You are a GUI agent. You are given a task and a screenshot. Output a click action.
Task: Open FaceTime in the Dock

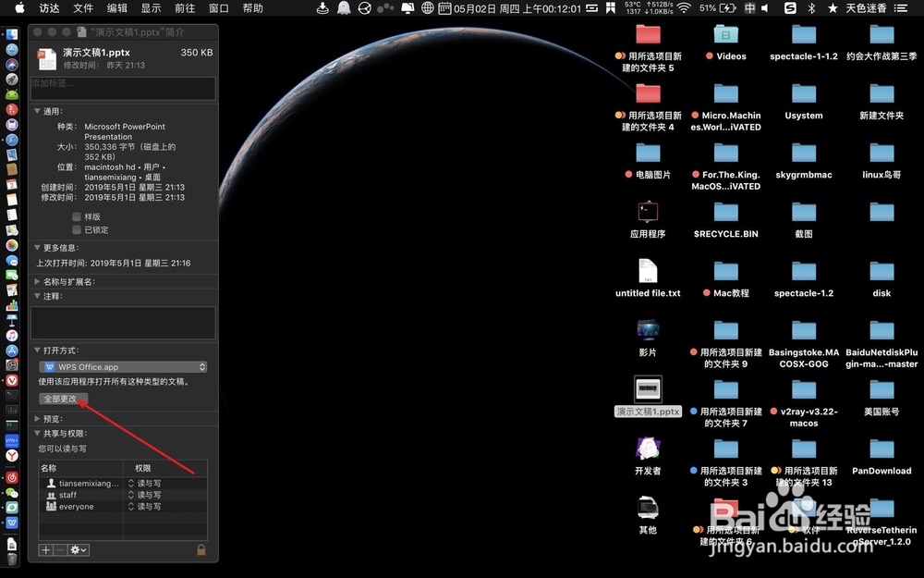click(12, 275)
